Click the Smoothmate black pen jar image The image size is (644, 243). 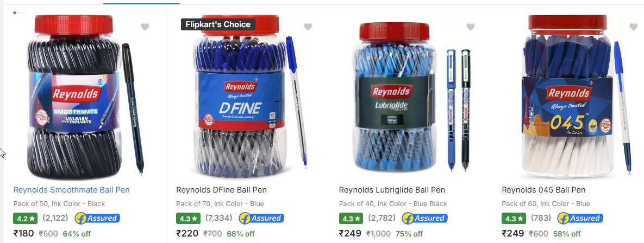[85, 97]
